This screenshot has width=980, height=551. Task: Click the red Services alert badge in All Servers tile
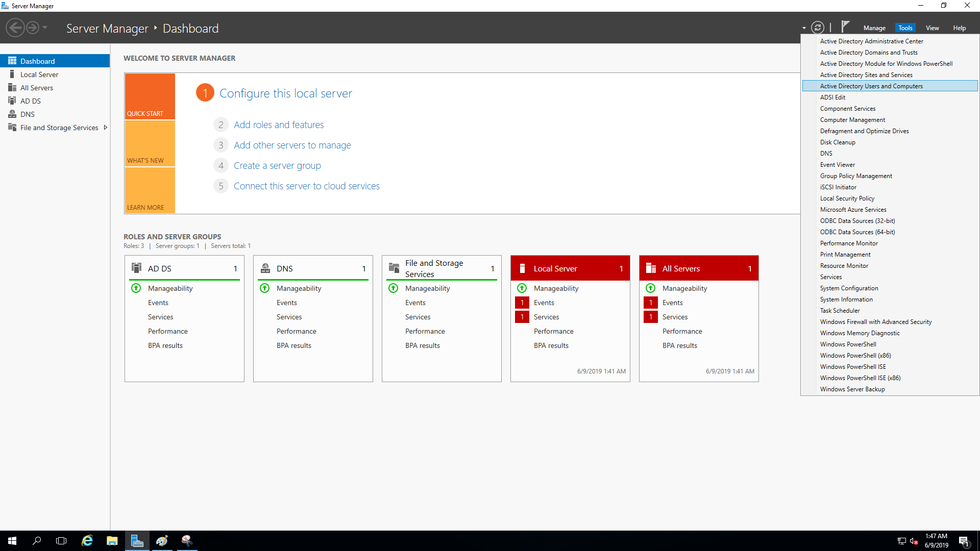click(650, 317)
